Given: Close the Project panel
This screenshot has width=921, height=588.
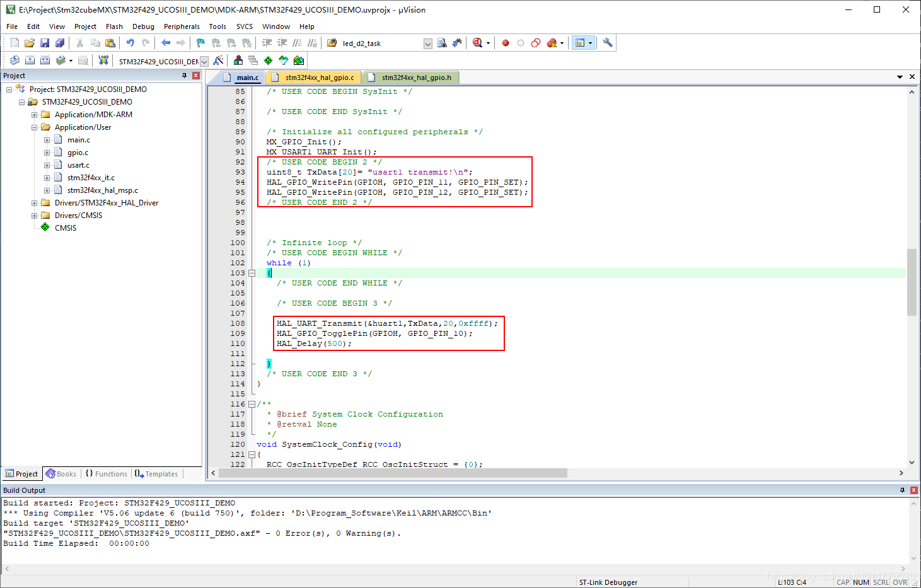Looking at the screenshot, I should point(196,76).
